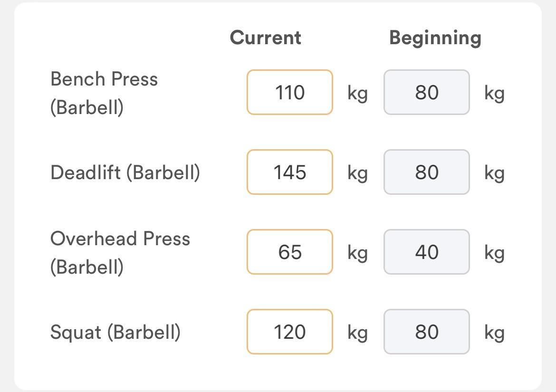Click the Bench Press (Barbell) label
Viewport: 556px width, 392px height.
tap(104, 93)
